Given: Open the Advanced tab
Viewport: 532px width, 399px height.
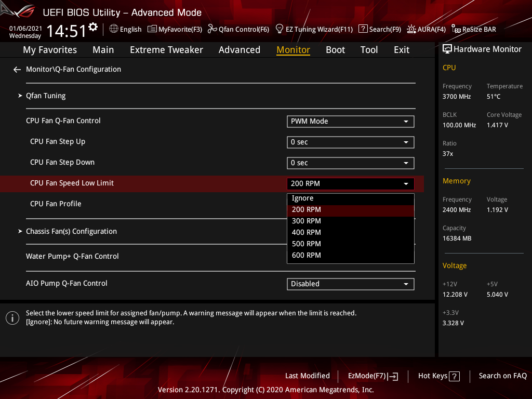Looking at the screenshot, I should point(239,50).
